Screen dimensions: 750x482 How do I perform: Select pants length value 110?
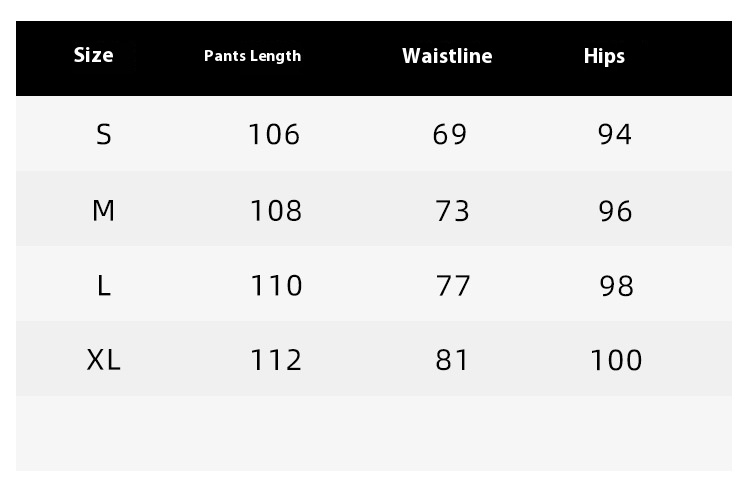pos(276,286)
